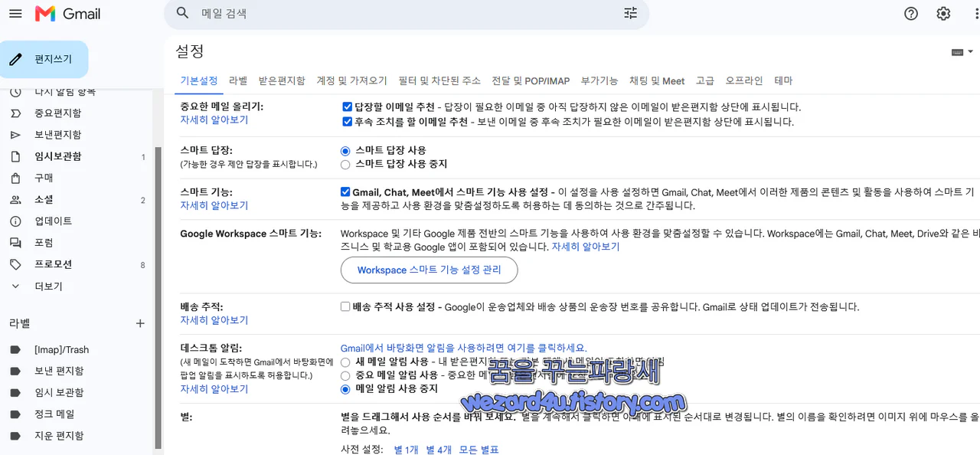The width and height of the screenshot is (980, 455).
Task: Switch to the 부가기능 tab
Action: click(x=599, y=80)
